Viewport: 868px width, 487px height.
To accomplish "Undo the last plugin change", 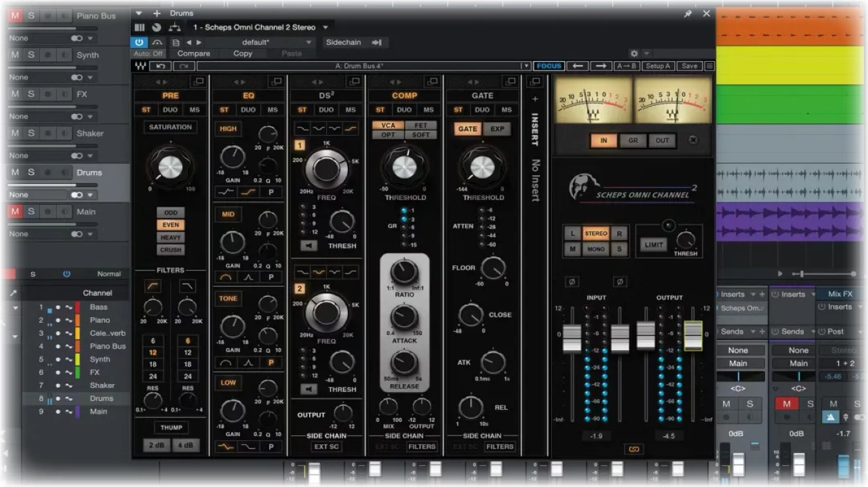I will click(x=160, y=66).
